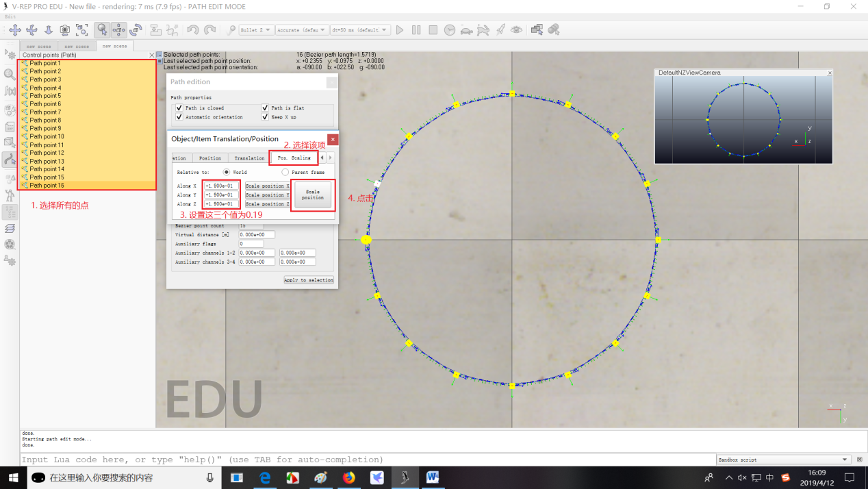Image resolution: width=868 pixels, height=489 pixels.
Task: Select the camera rotate tool
Action: click(31, 30)
